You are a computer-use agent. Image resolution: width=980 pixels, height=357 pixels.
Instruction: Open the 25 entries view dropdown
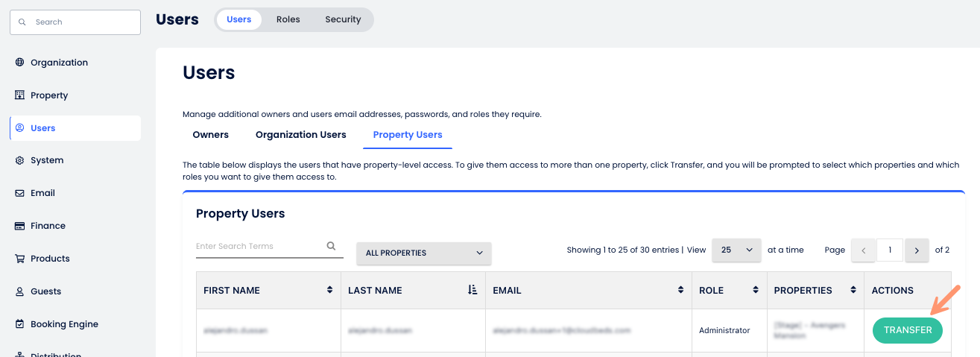[x=736, y=250]
